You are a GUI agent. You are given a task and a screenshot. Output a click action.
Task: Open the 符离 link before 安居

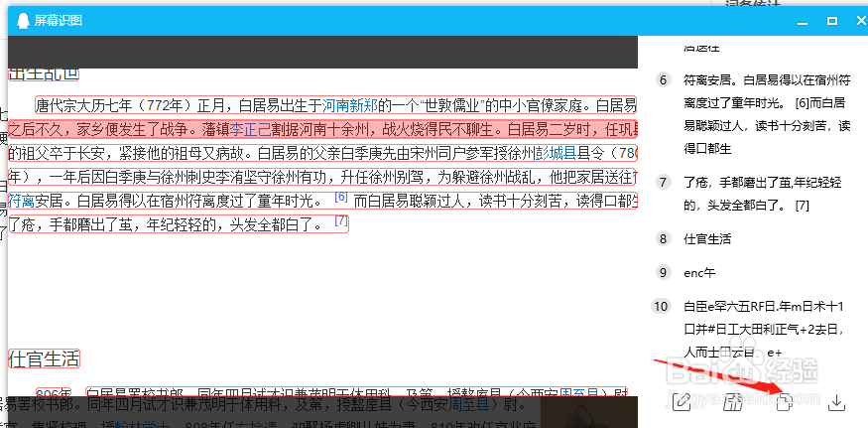22,201
